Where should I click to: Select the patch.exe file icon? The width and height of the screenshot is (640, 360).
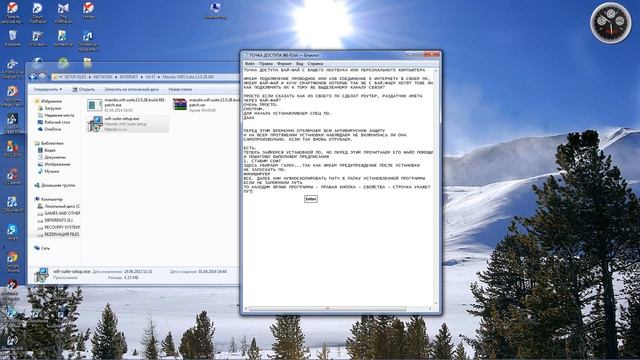(x=95, y=105)
